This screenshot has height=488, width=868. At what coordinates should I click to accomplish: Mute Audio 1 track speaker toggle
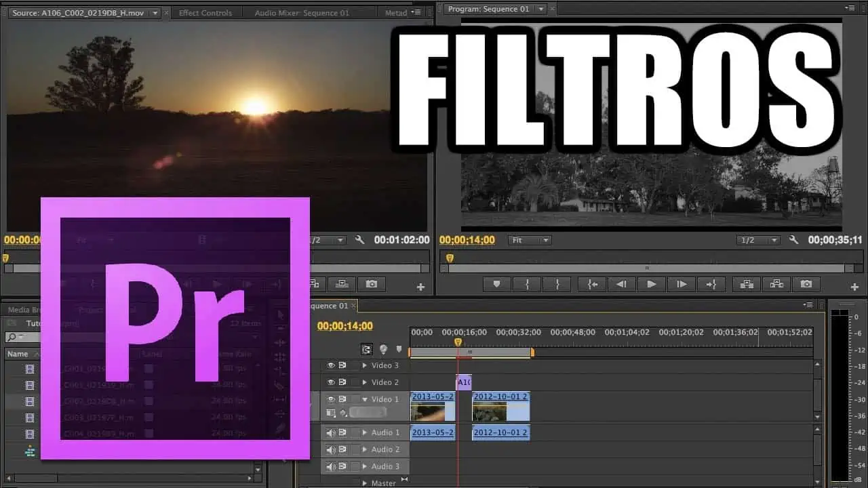pos(332,432)
